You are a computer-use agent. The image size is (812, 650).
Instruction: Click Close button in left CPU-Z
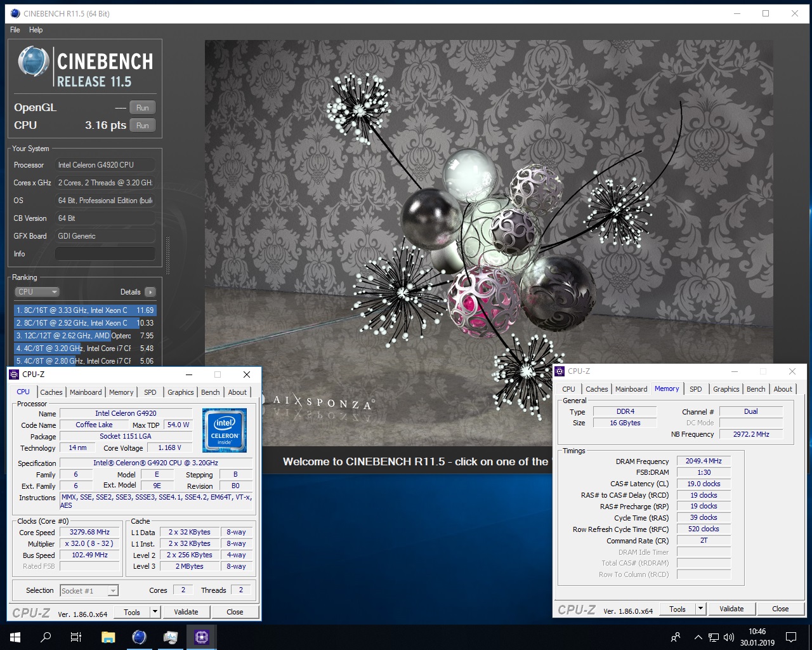pyautogui.click(x=235, y=612)
